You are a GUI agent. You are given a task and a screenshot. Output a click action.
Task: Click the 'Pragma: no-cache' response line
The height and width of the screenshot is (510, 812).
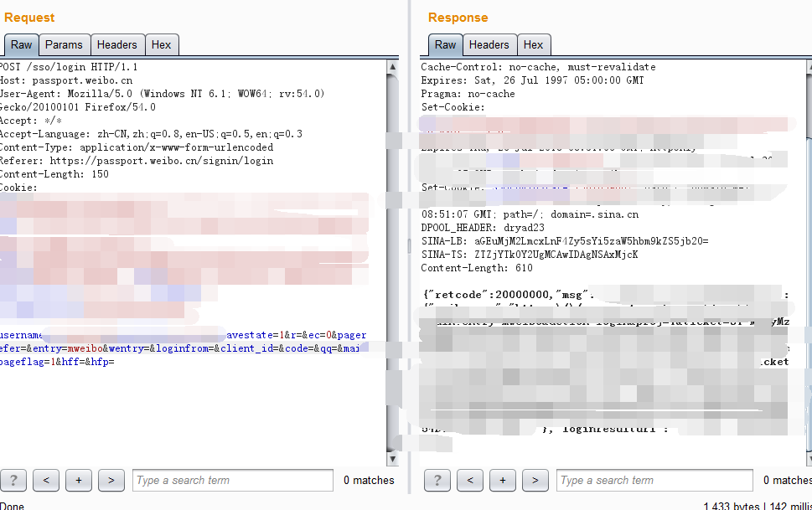(468, 94)
